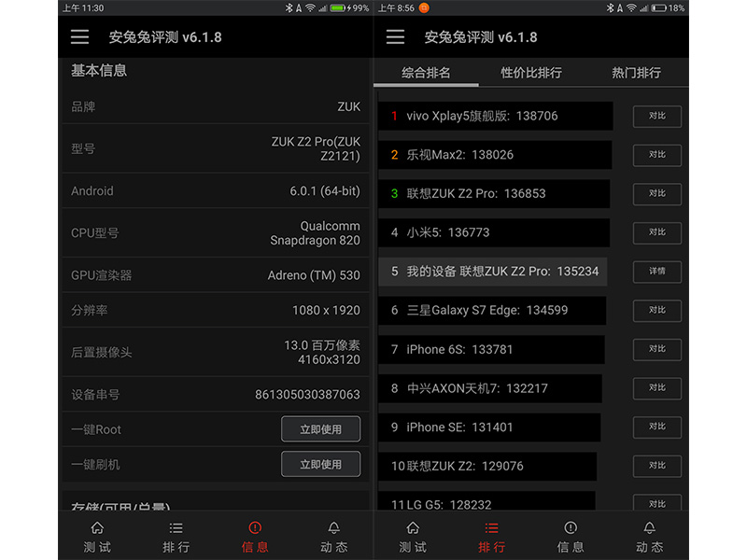Click 对比 for 中兴AXON天机7
The image size is (747, 560).
(x=657, y=388)
